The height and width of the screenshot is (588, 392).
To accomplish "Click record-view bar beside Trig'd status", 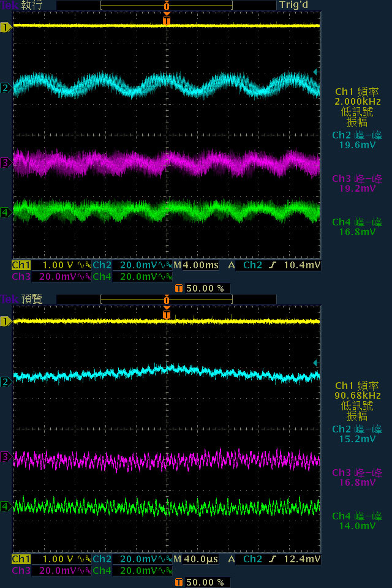I will tap(167, 6).
